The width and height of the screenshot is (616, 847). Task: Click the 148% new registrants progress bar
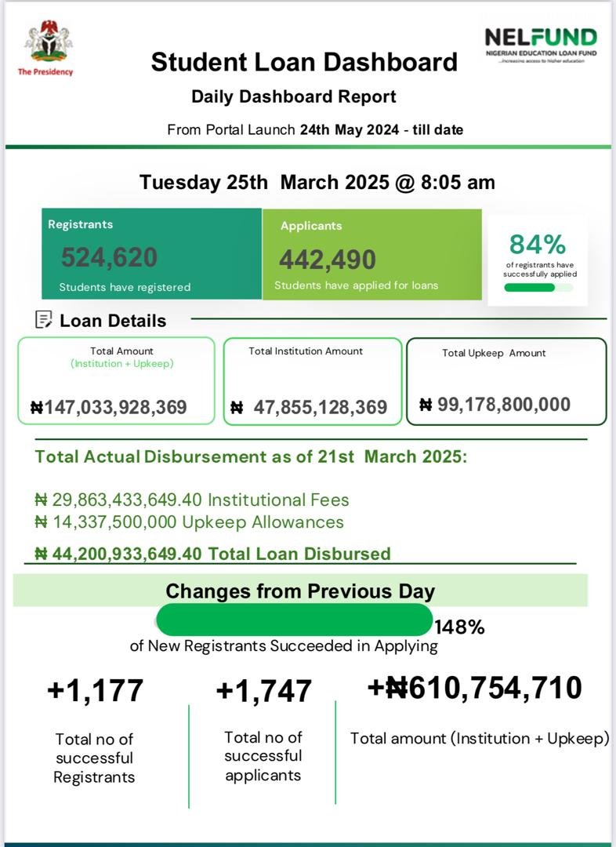point(295,620)
